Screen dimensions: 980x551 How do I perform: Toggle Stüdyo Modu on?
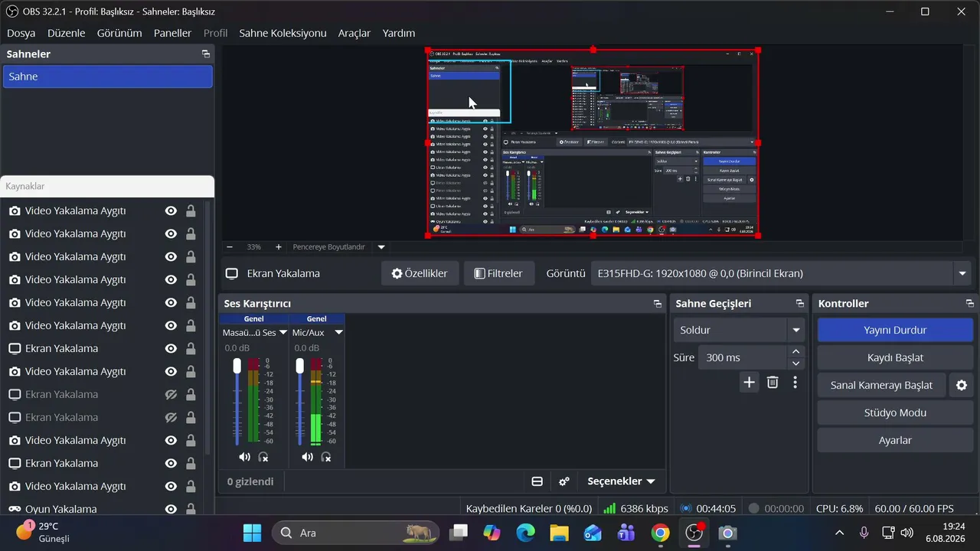click(895, 412)
